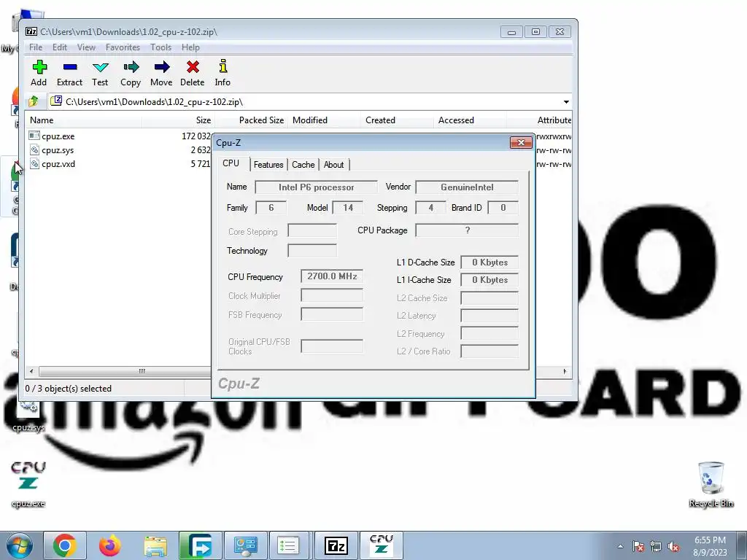Screen dimensions: 747x560
Task: Click the CPU Frequency 2700.0 MHz field
Action: 332,276
